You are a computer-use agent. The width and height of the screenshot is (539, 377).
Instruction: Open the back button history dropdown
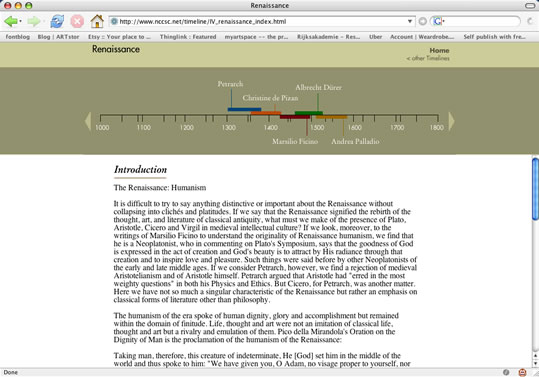click(x=21, y=21)
